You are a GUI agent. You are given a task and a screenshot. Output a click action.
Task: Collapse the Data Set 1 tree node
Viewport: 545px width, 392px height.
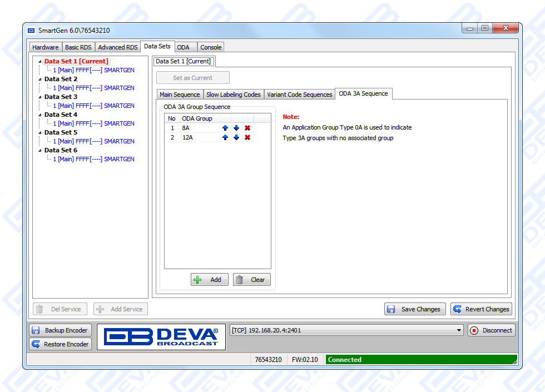[x=40, y=62]
